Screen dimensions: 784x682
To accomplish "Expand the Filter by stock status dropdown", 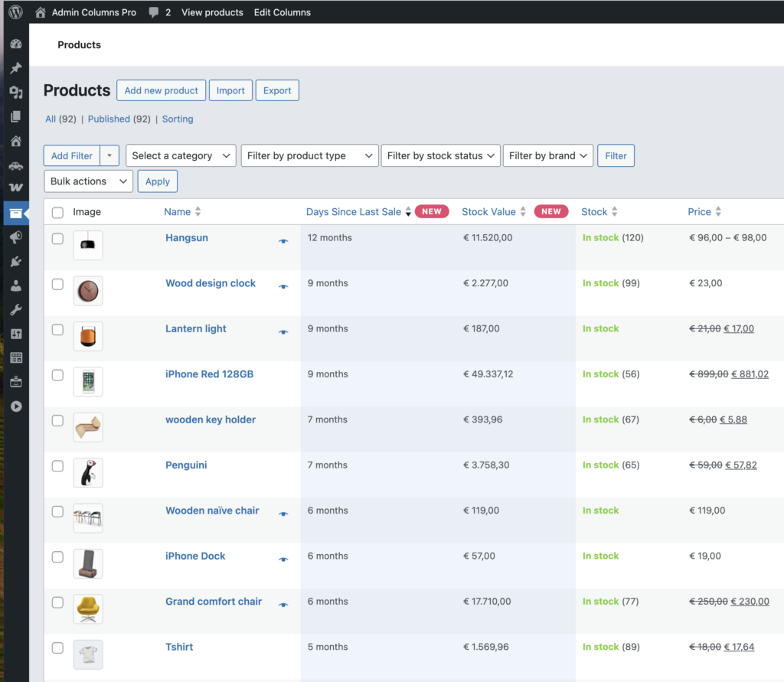I will [x=440, y=155].
